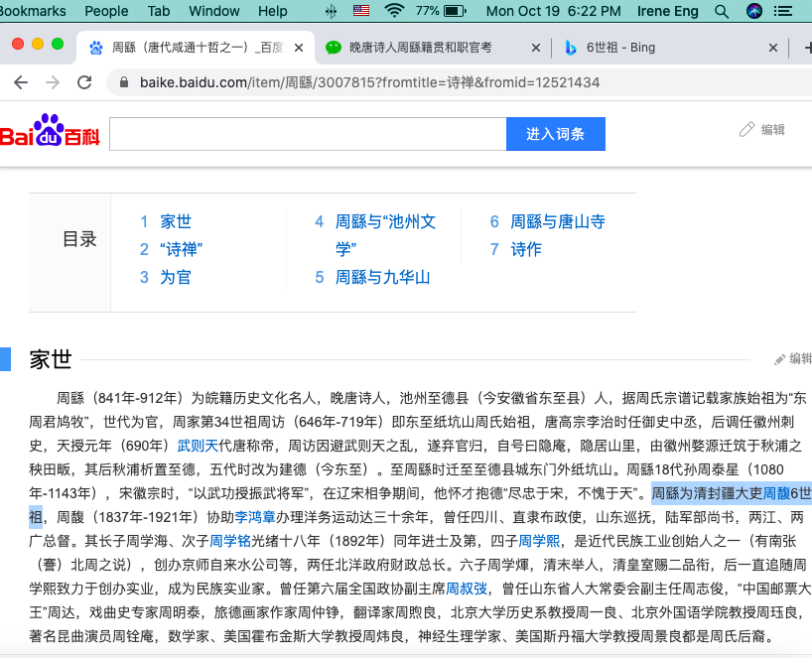Screen dimensions: 812x658
Task: Click the 武则天 hyperlink
Action: 198,446
